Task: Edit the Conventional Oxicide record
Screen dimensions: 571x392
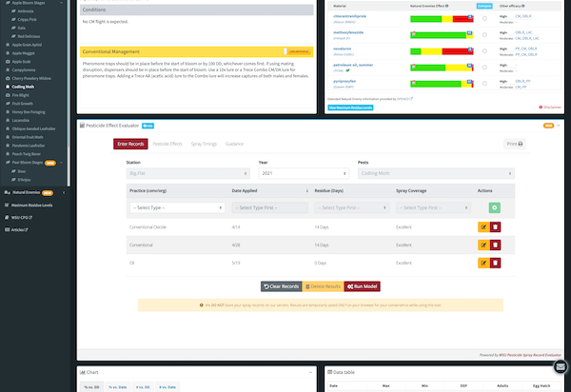Action: 483,227
